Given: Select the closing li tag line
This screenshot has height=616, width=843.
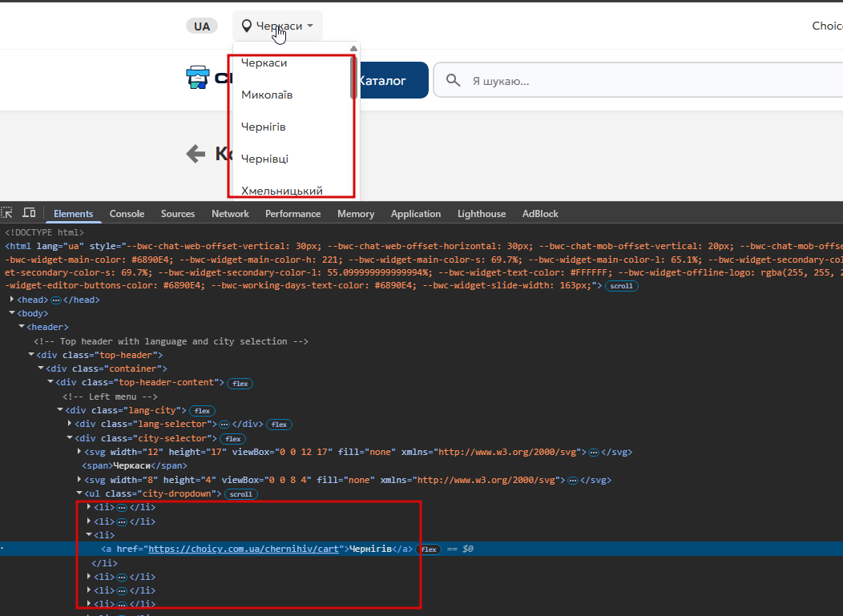Looking at the screenshot, I should click(104, 563).
